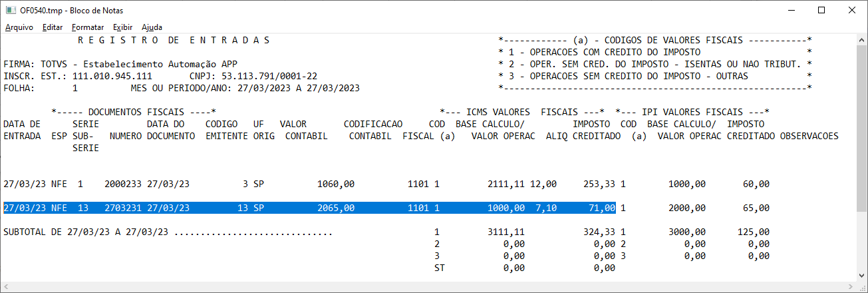
Task: Click the vertical scrollbar up arrow
Action: click(x=861, y=40)
